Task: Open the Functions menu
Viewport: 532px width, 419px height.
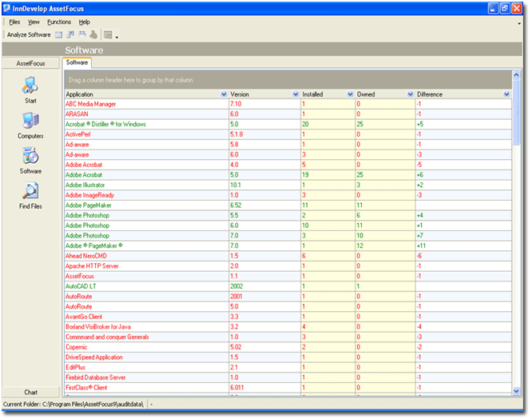Action: click(59, 22)
